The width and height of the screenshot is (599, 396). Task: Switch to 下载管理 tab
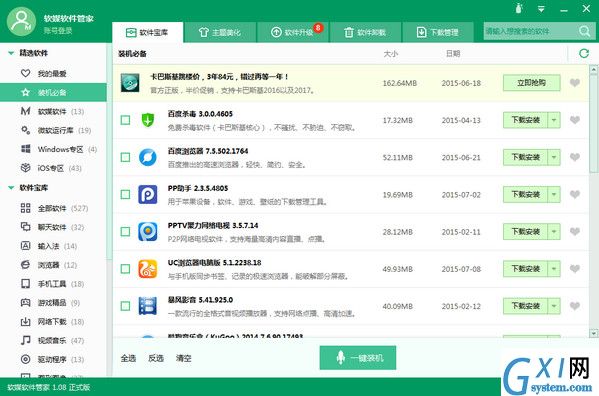point(438,32)
